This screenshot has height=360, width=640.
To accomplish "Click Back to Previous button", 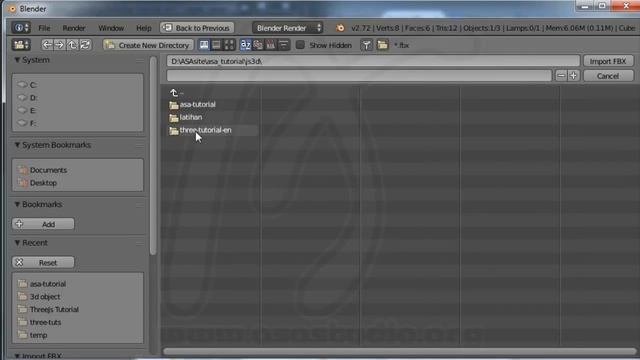I will (197, 28).
